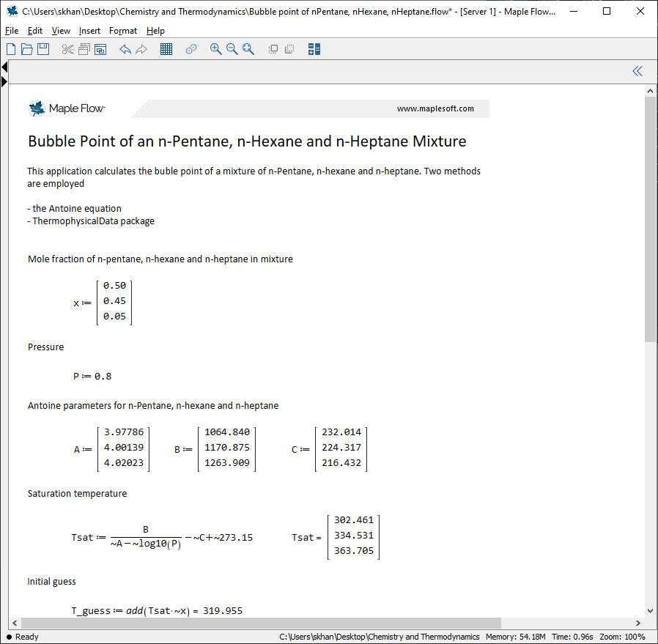This screenshot has height=644, width=658.
Task: Open the File menu
Action: pyautogui.click(x=12, y=31)
